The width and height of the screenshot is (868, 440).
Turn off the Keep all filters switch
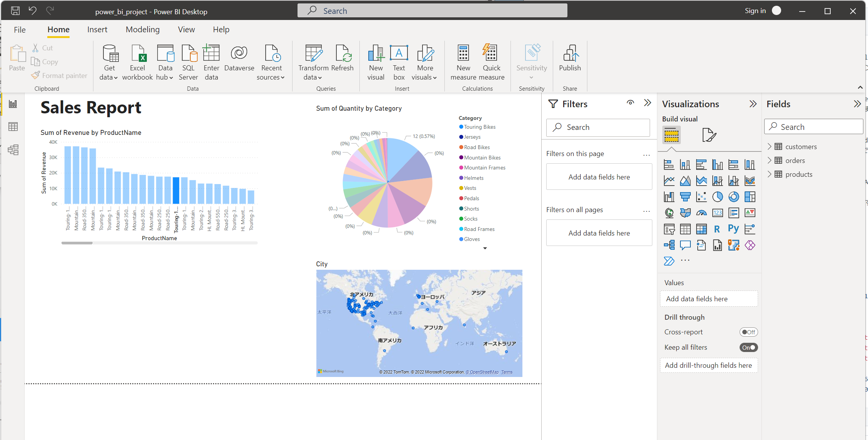748,347
